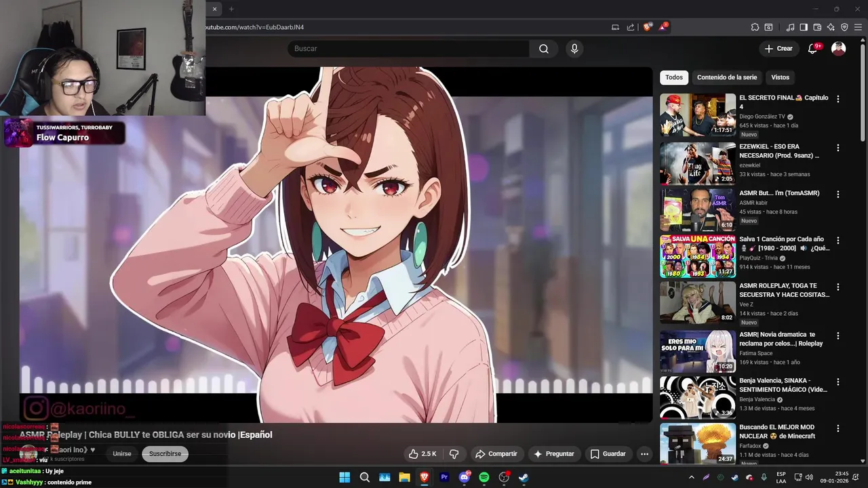
Task: Select the Vistos filter chip
Action: coord(780,77)
